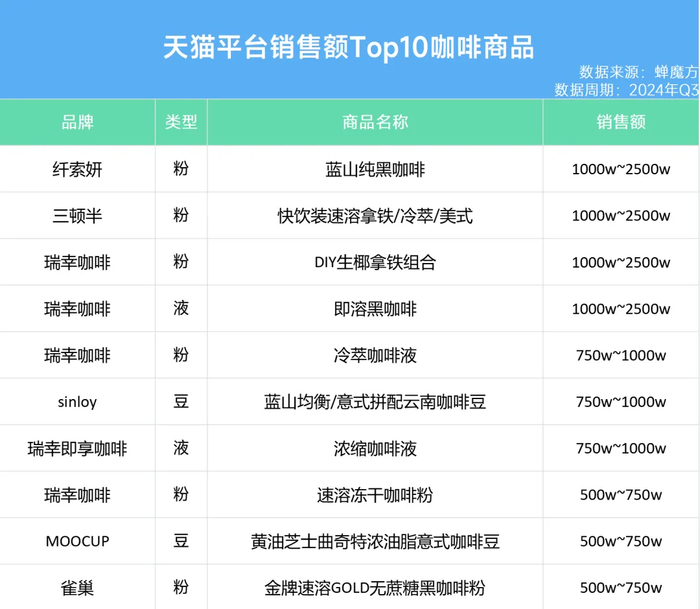Click the 类型 column header
The width and height of the screenshot is (700, 609).
tap(181, 122)
